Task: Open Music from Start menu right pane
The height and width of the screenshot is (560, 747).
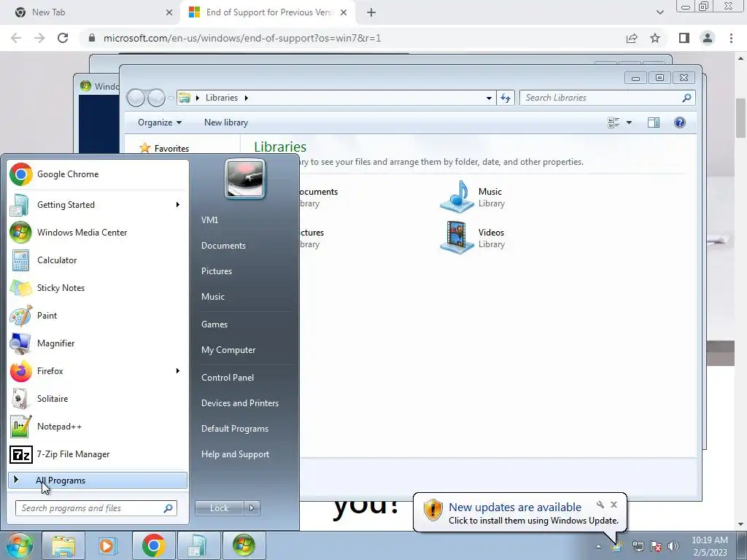Action: click(x=213, y=297)
